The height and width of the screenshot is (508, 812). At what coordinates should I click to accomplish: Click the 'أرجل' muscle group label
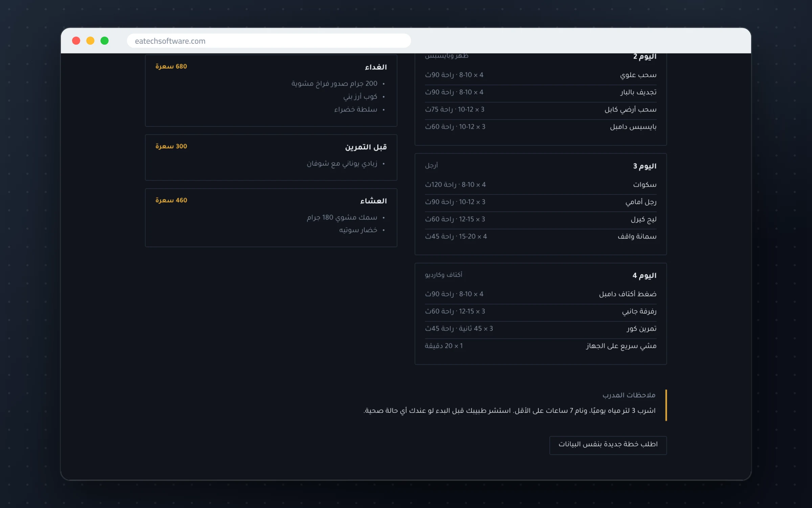431,165
